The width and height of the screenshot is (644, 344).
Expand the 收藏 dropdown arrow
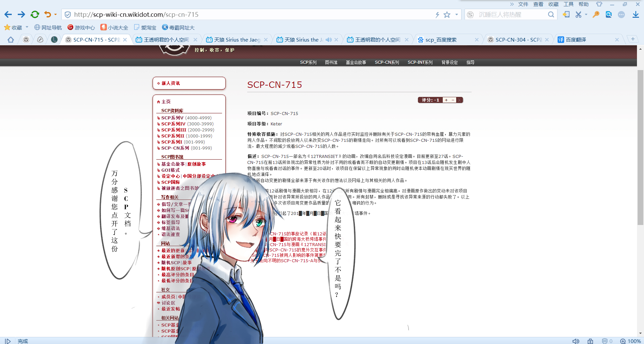point(27,27)
